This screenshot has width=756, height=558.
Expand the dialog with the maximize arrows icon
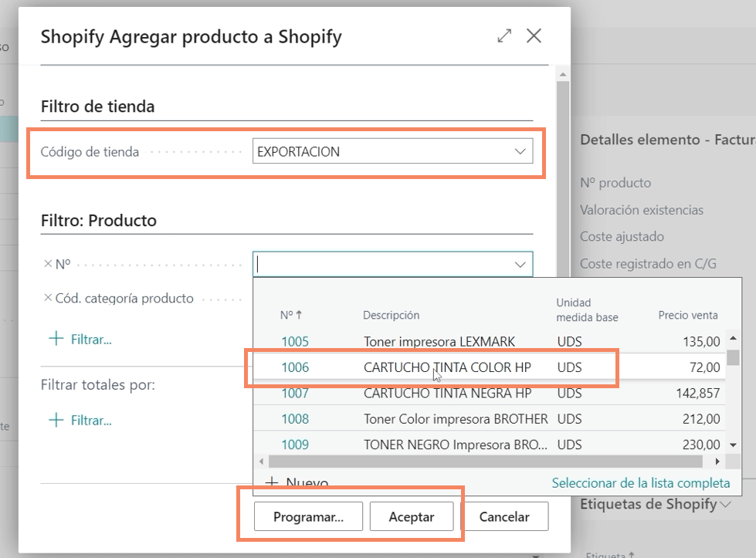coord(504,36)
